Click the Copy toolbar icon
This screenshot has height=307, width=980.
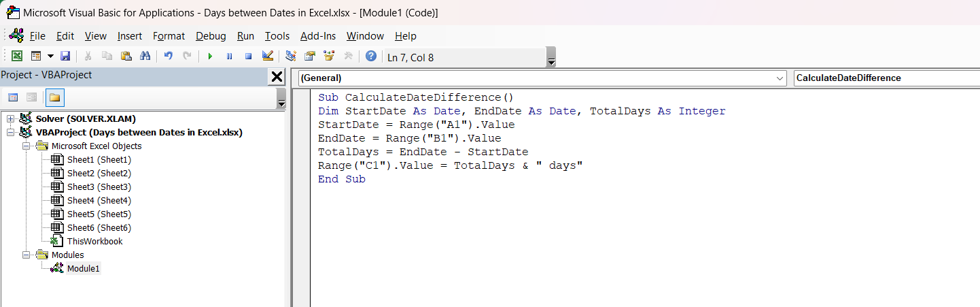tap(107, 56)
